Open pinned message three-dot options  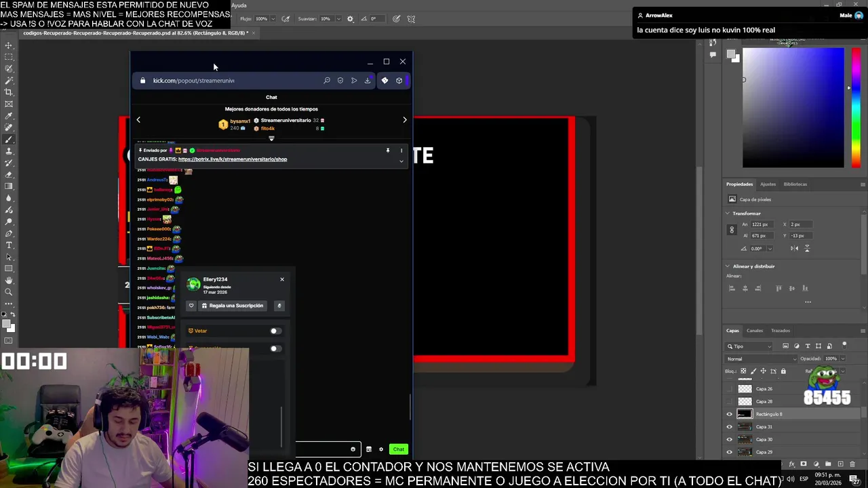point(401,150)
